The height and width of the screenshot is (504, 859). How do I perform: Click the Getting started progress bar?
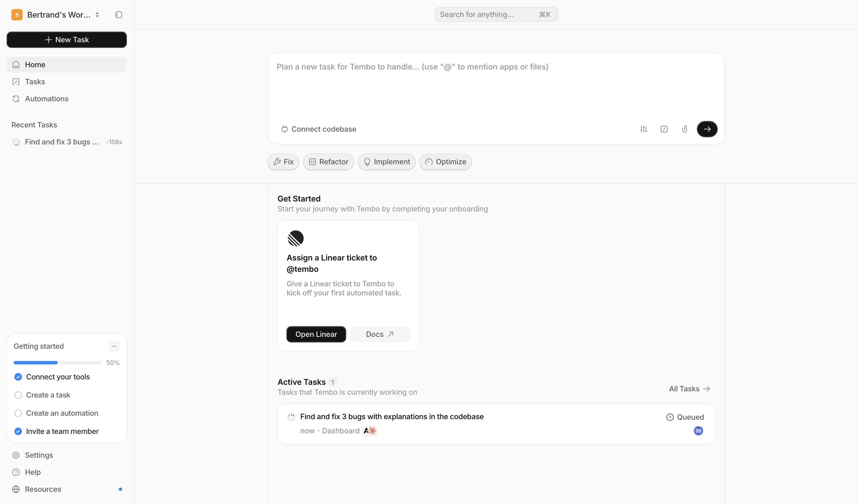[57, 363]
